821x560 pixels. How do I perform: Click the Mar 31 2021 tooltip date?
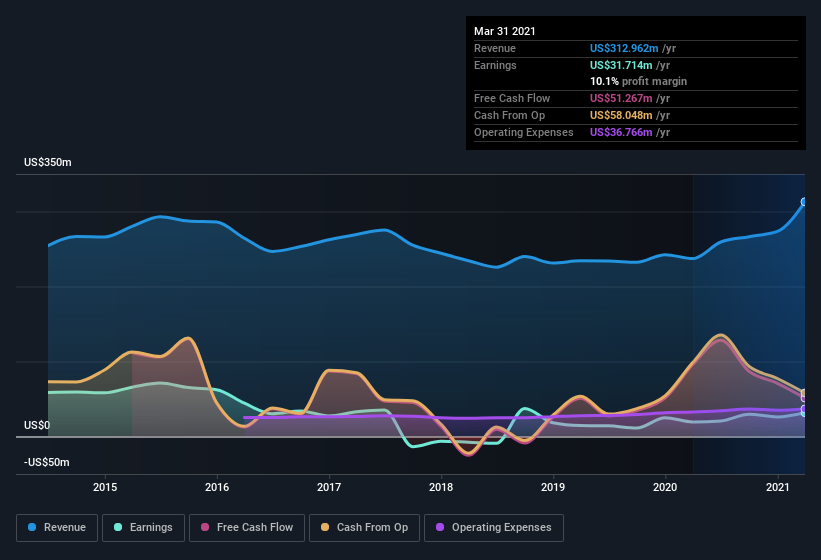tap(505, 31)
